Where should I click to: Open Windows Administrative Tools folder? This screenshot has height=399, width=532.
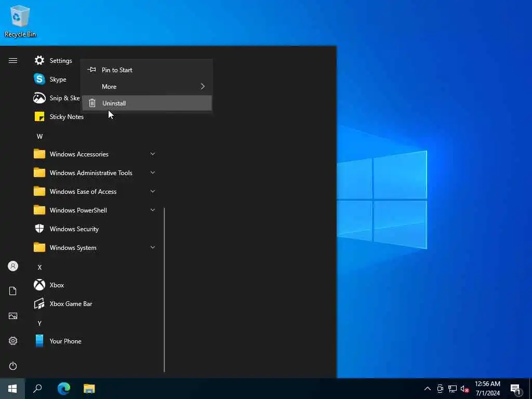(39, 172)
